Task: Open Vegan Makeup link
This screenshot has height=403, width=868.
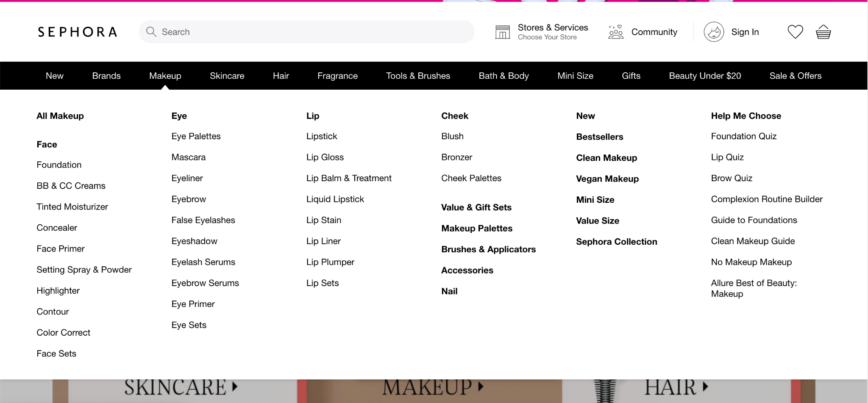Action: tap(607, 179)
